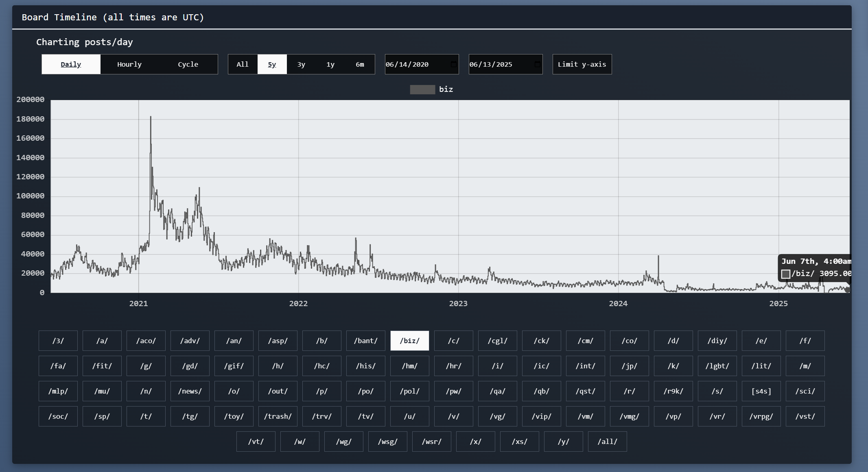Image resolution: width=868 pixels, height=472 pixels.
Task: Click the biz legend label
Action: (x=446, y=89)
